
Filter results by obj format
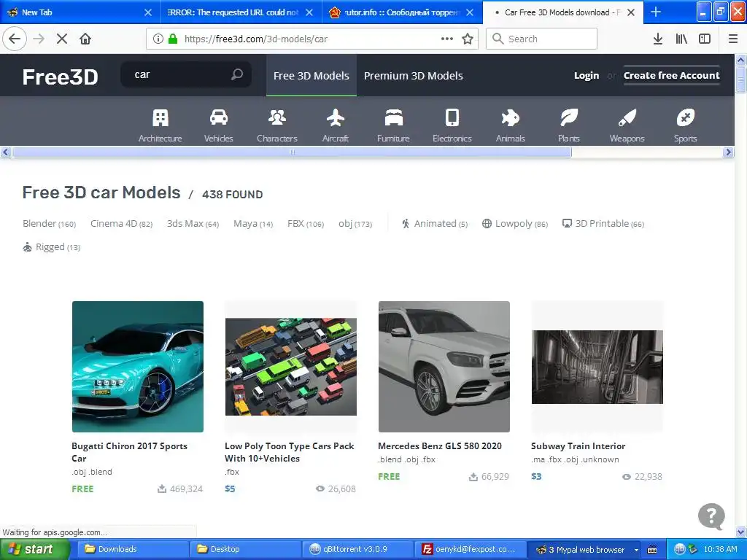[355, 223]
